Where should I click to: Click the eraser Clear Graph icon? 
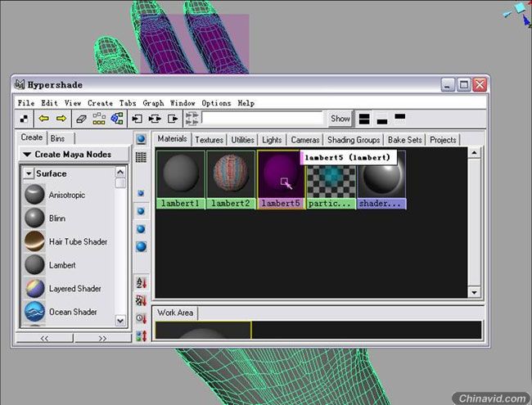[81, 119]
